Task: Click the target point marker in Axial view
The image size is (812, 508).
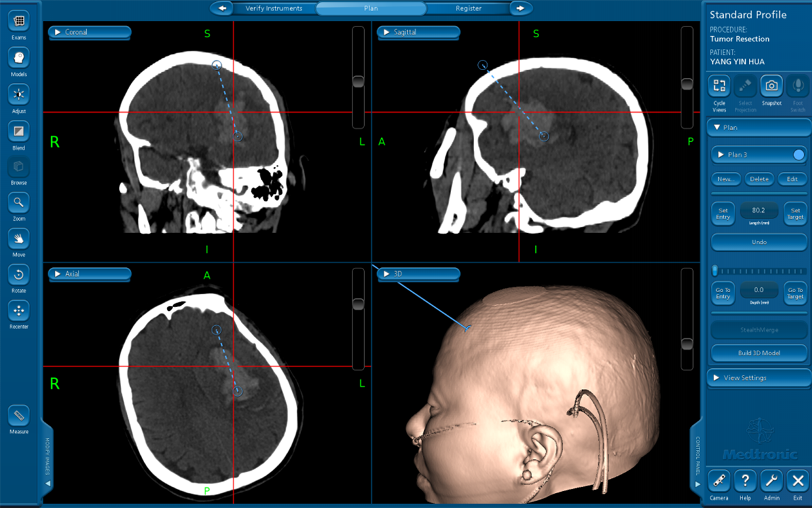Action: [238, 390]
